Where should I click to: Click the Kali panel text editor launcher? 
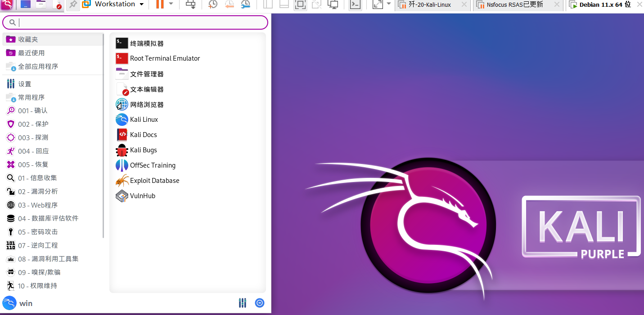pos(57,4)
